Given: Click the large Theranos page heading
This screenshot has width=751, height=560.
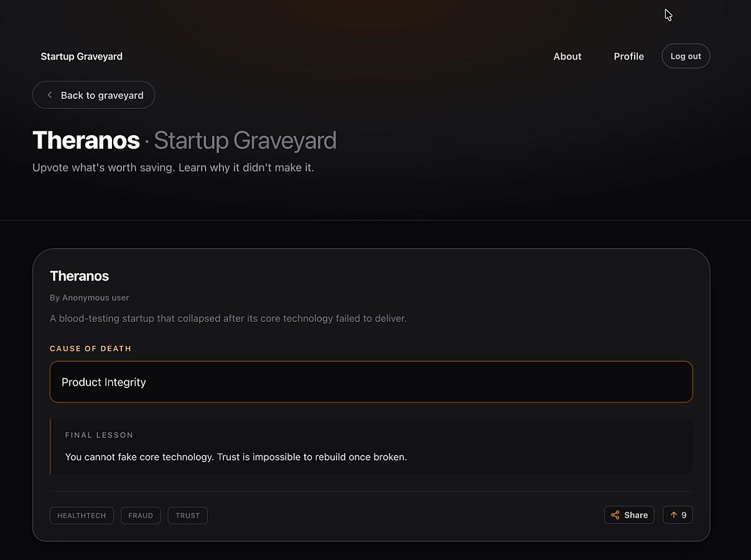Looking at the screenshot, I should [86, 141].
